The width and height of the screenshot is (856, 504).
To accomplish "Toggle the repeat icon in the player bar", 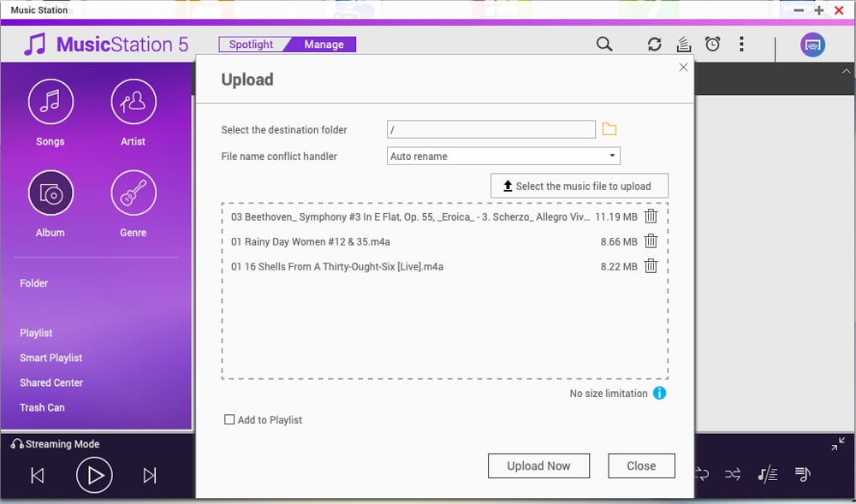I will click(702, 474).
